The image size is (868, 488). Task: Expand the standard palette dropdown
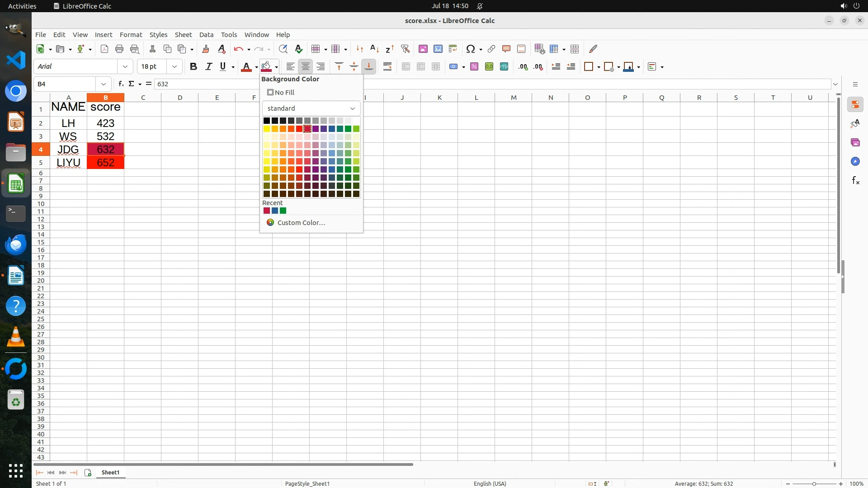[x=353, y=108]
